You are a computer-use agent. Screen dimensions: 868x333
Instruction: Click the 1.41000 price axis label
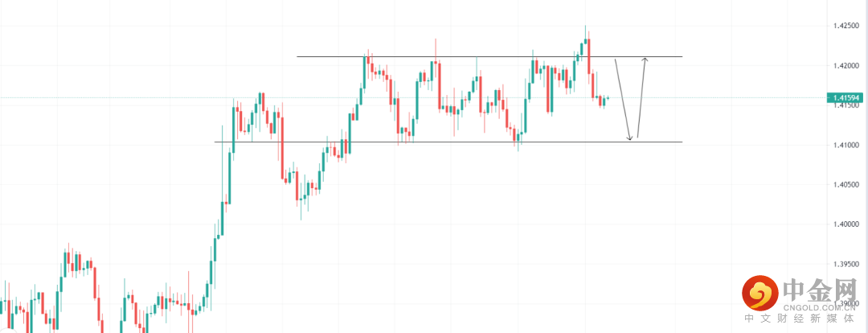click(846, 146)
